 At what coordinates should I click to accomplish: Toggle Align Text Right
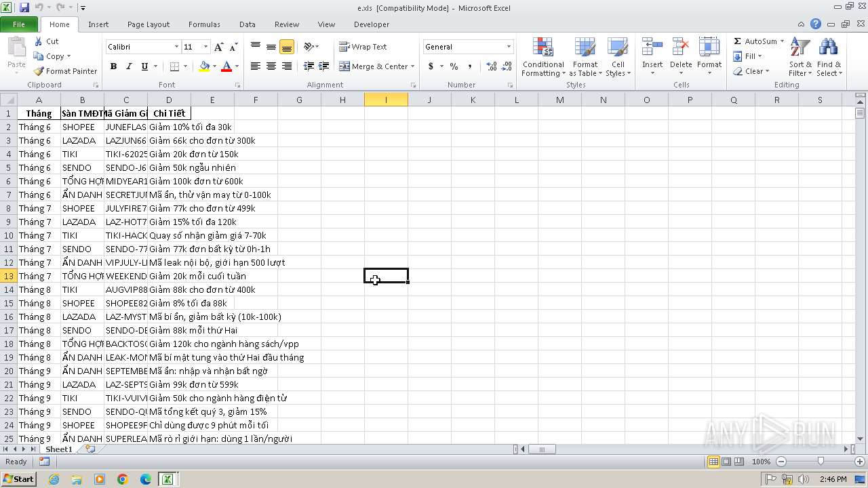coord(287,66)
